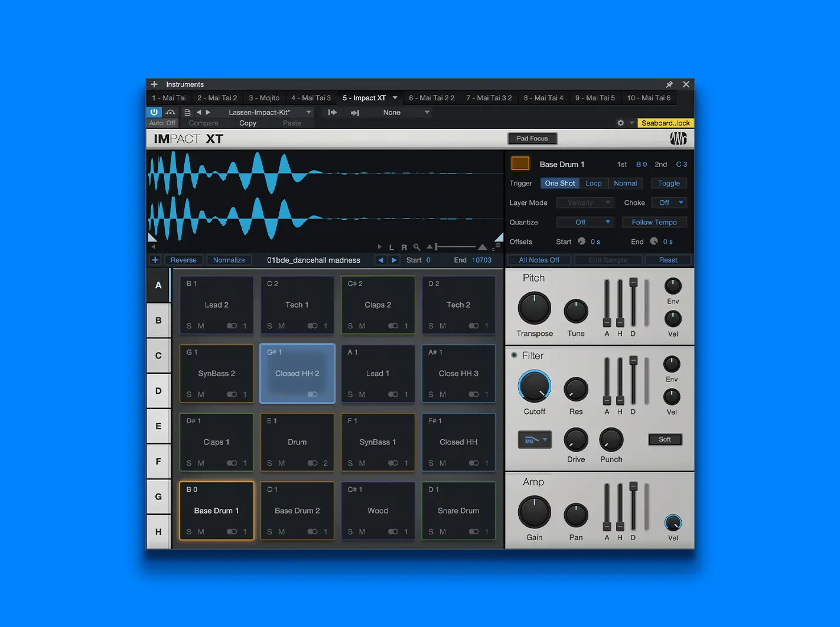Screen dimensions: 840x627
Task: Click the waveform preview play icon
Action: click(x=380, y=247)
